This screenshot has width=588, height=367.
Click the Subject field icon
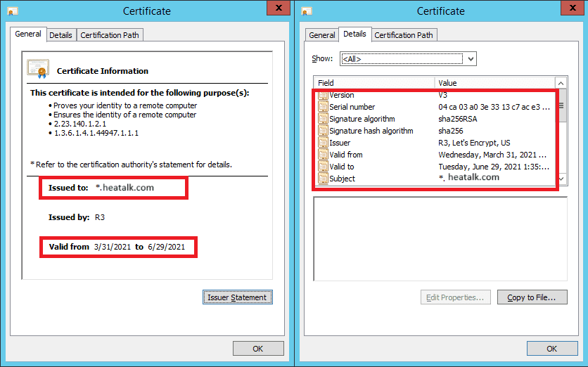pyautogui.click(x=323, y=179)
